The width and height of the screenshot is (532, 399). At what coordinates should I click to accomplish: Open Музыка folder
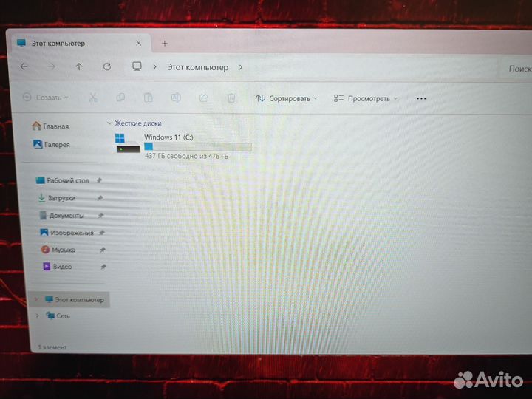click(x=58, y=250)
